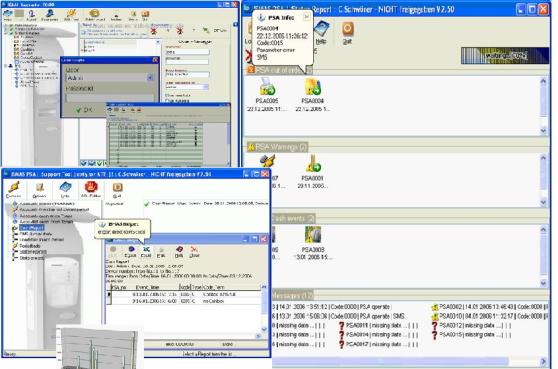Viewport: 558px width, 369px height.
Task: Click the red stop-sign icon in Support Tool toolbar
Action: pyautogui.click(x=91, y=187)
